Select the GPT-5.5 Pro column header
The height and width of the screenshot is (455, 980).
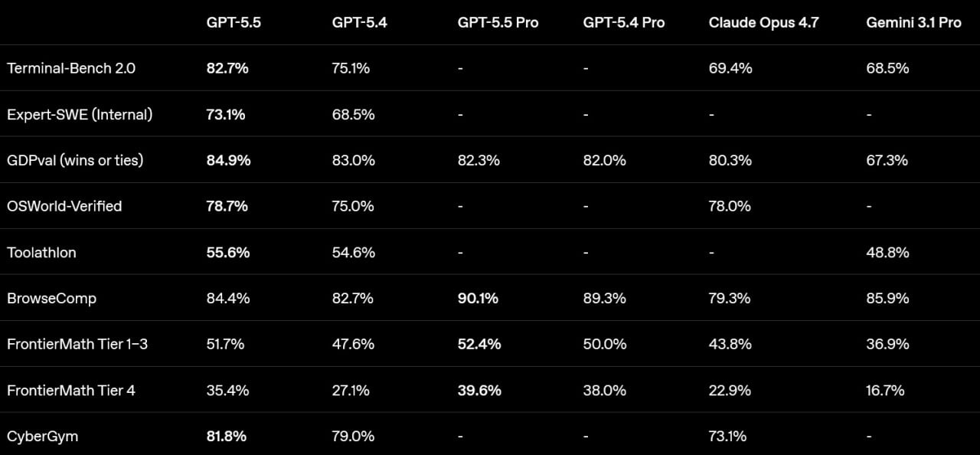coord(498,23)
